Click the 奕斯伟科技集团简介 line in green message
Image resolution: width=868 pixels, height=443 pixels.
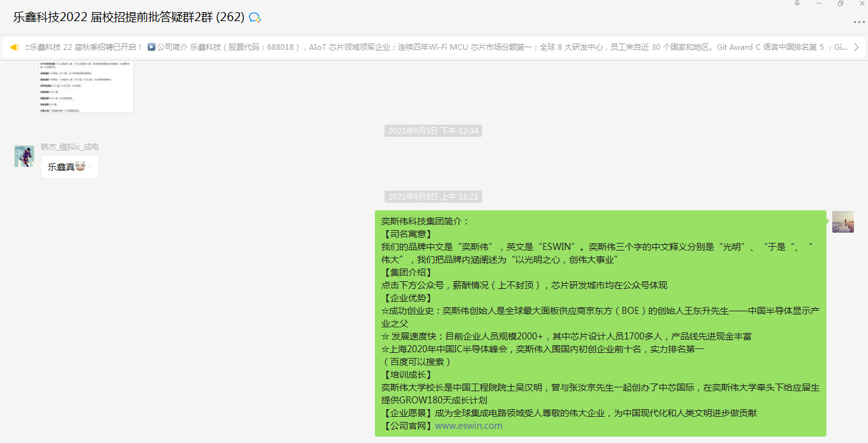[x=425, y=221]
